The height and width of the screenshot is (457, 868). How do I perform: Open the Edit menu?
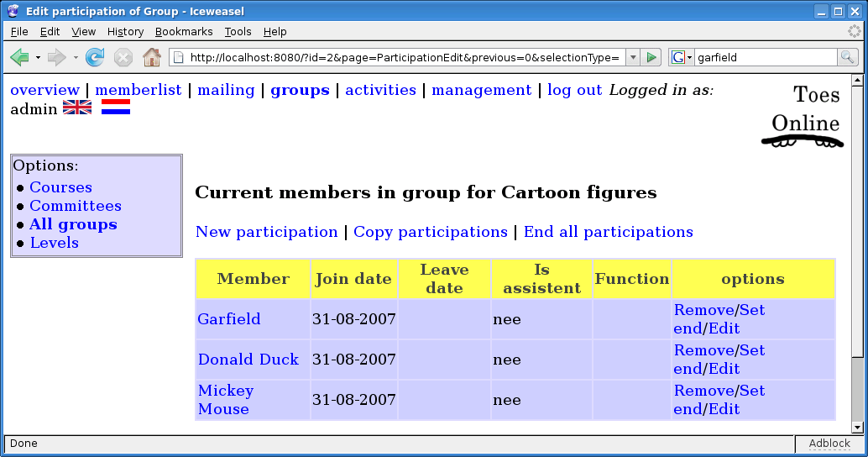pyautogui.click(x=50, y=32)
